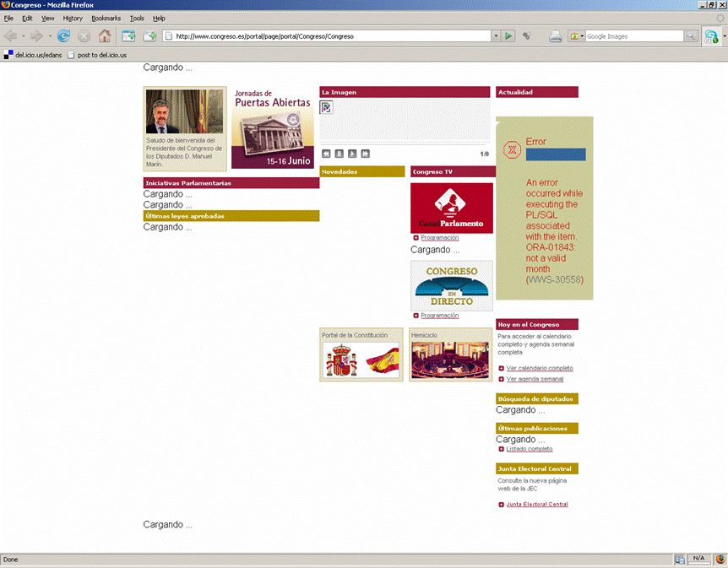Pause the La Imagen slideshow
This screenshot has width=728, height=568.
pyautogui.click(x=340, y=154)
